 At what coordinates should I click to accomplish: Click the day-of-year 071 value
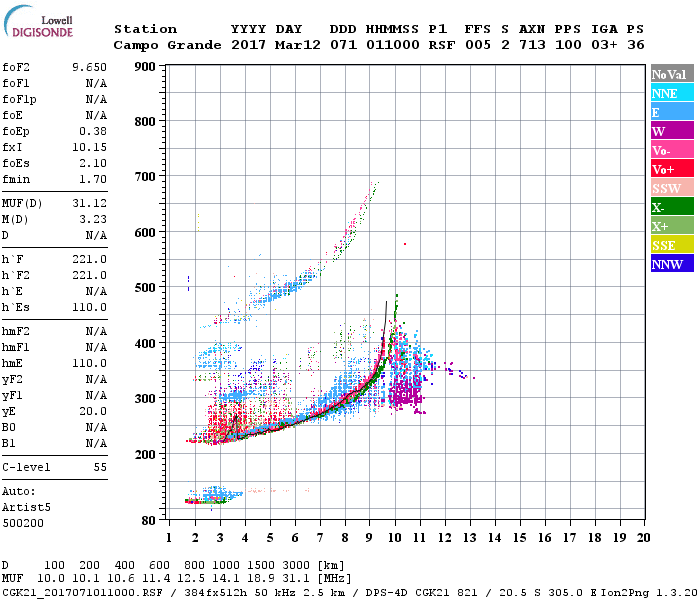(x=344, y=45)
